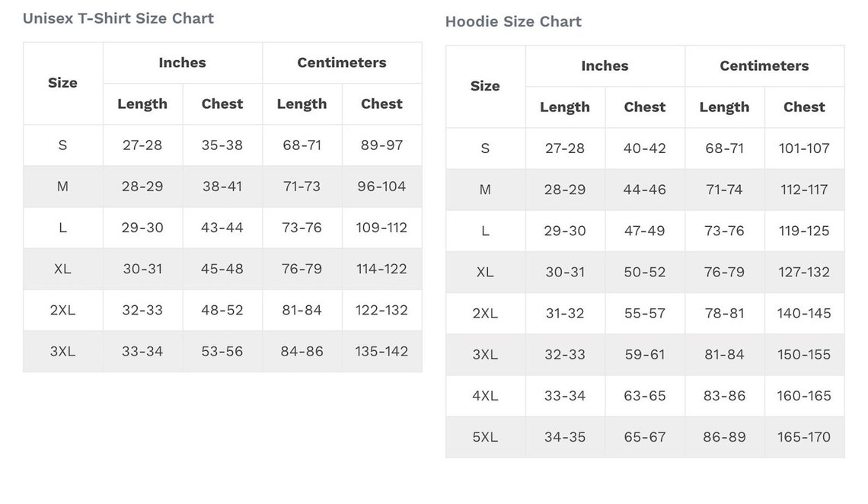868x504 pixels.
Task: Click the Hoodie 4XL size row label
Action: click(x=485, y=396)
